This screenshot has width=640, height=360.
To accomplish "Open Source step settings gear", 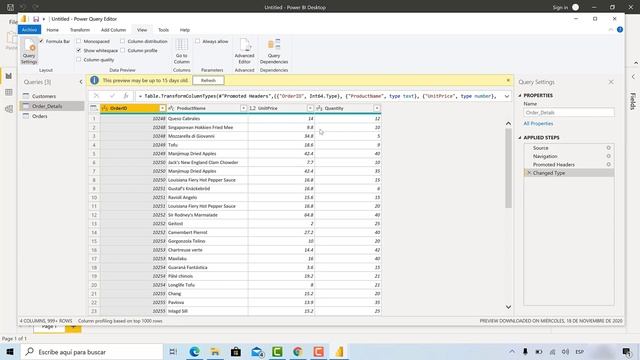I will tap(609, 148).
